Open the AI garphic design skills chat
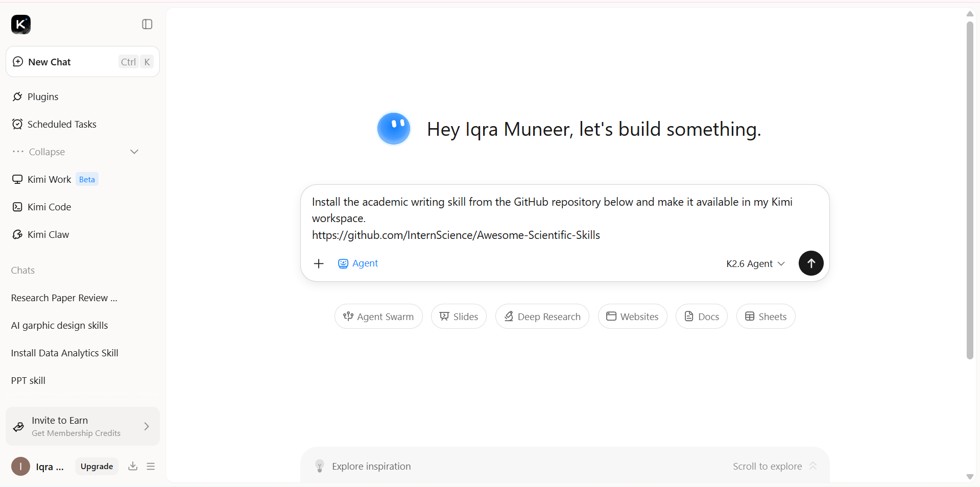980x487 pixels. [x=60, y=325]
